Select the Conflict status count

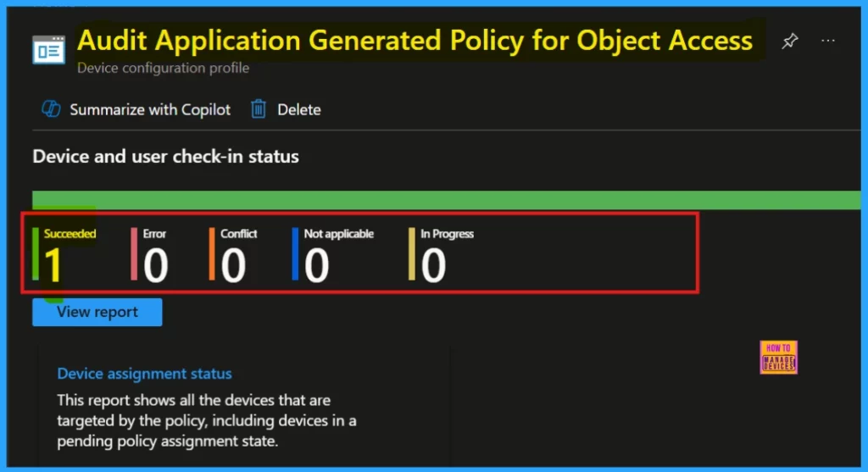233,266
